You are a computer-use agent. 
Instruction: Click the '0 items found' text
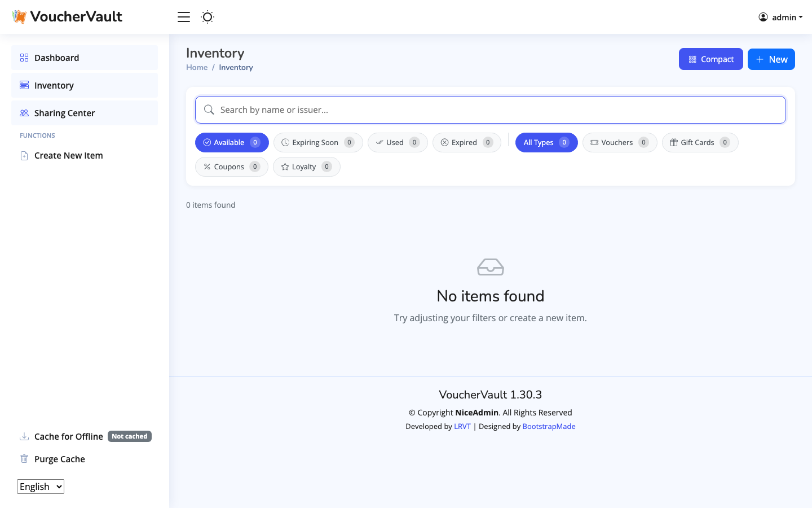pyautogui.click(x=211, y=205)
